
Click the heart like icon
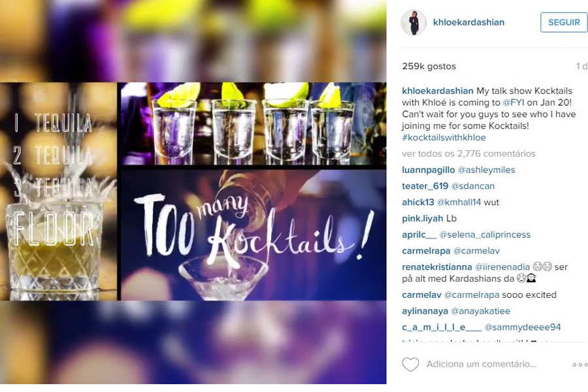(x=410, y=365)
